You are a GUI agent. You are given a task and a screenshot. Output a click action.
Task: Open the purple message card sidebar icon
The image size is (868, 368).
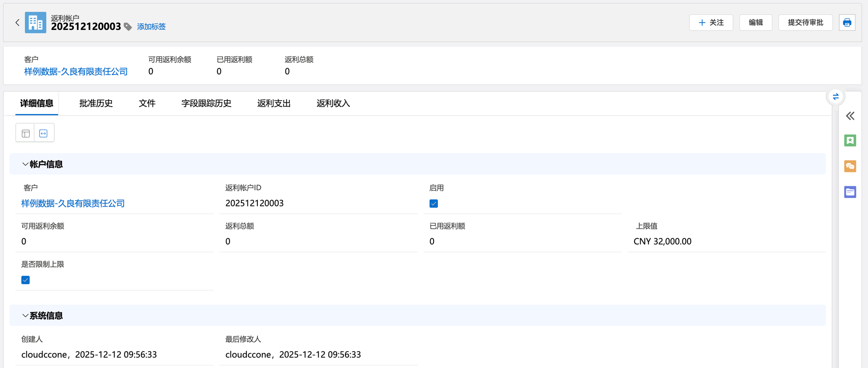[x=850, y=192]
